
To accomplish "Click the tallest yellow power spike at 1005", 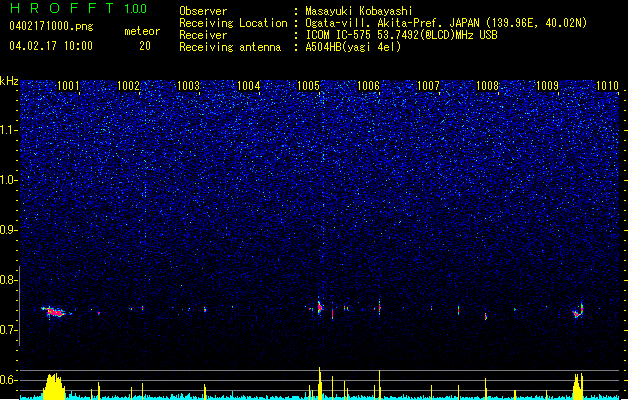I will click(x=320, y=383).
